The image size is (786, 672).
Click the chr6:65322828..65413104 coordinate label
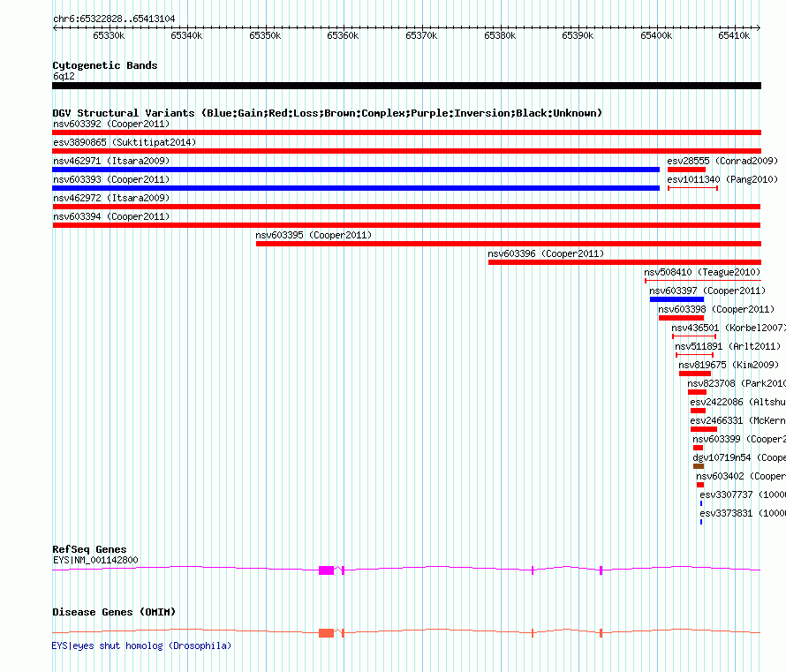coord(114,19)
